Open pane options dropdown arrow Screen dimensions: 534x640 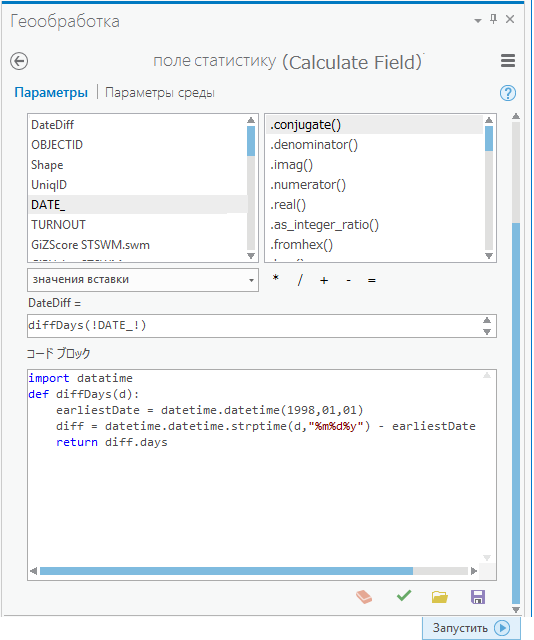(x=478, y=20)
